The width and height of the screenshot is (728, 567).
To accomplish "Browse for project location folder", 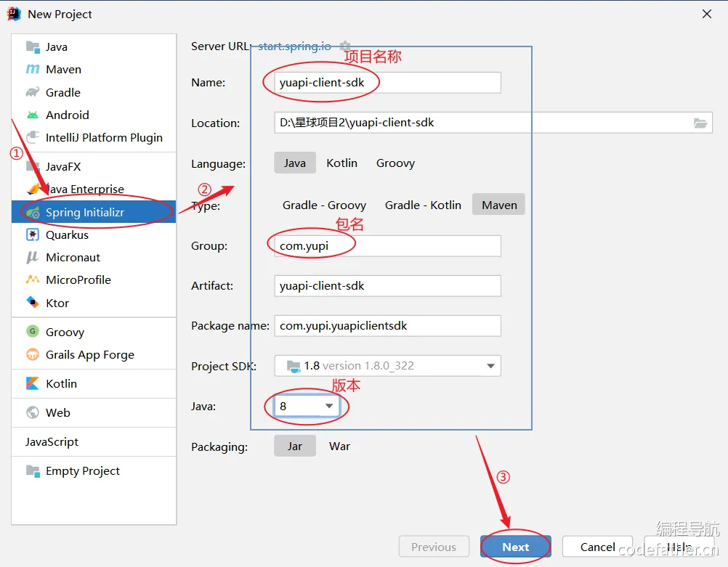I will pos(700,123).
